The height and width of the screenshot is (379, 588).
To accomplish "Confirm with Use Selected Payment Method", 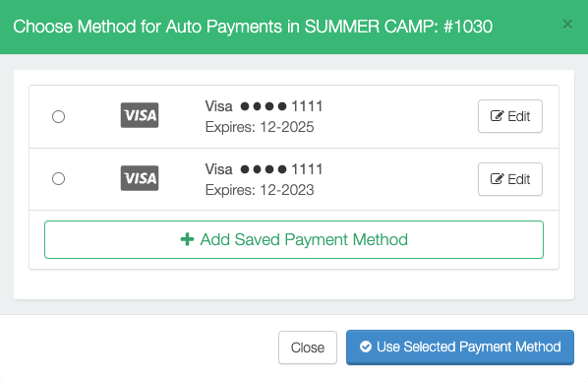I will [460, 347].
